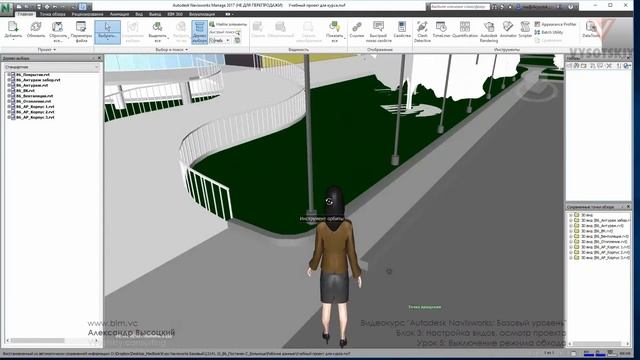Click the Save icon in quick access toolbar
Image resolution: width=640 pixels, height=360 pixels.
click(39, 7)
